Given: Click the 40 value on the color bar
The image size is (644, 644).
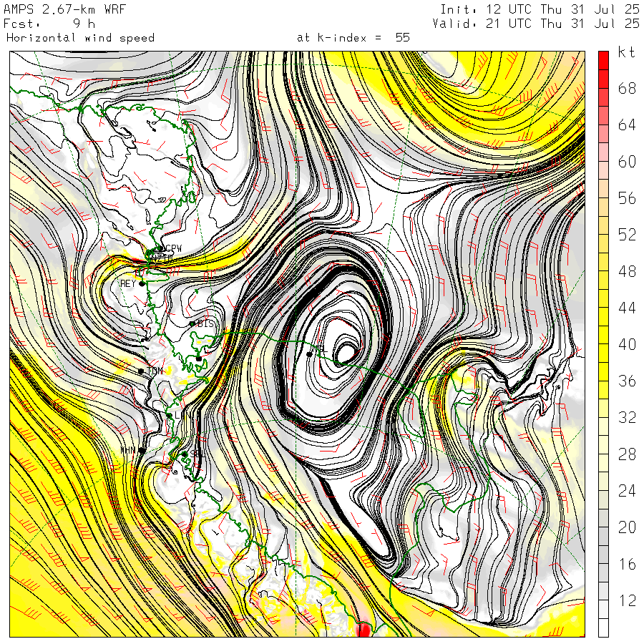Looking at the screenshot, I should coord(627,344).
